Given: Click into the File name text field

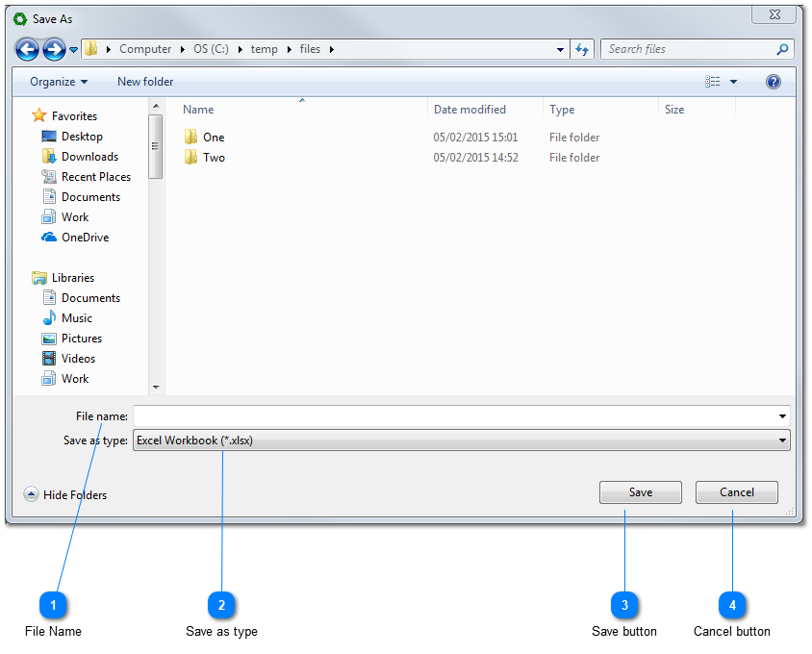Looking at the screenshot, I should point(452,416).
